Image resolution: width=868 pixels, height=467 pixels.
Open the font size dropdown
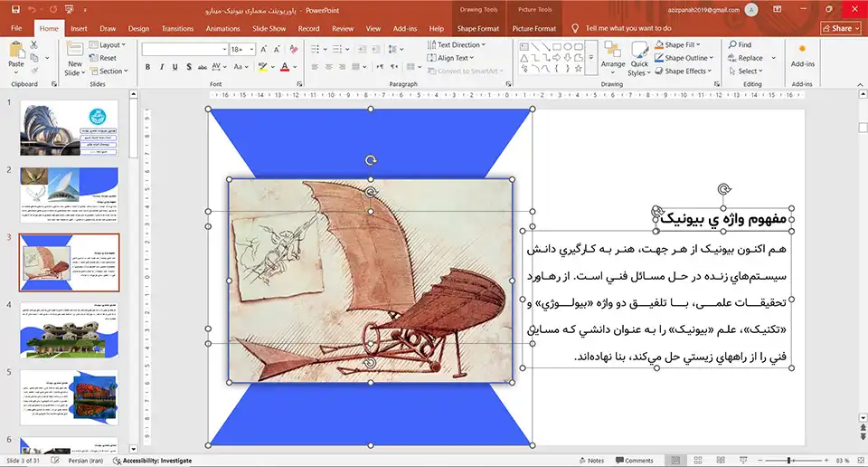coord(251,49)
